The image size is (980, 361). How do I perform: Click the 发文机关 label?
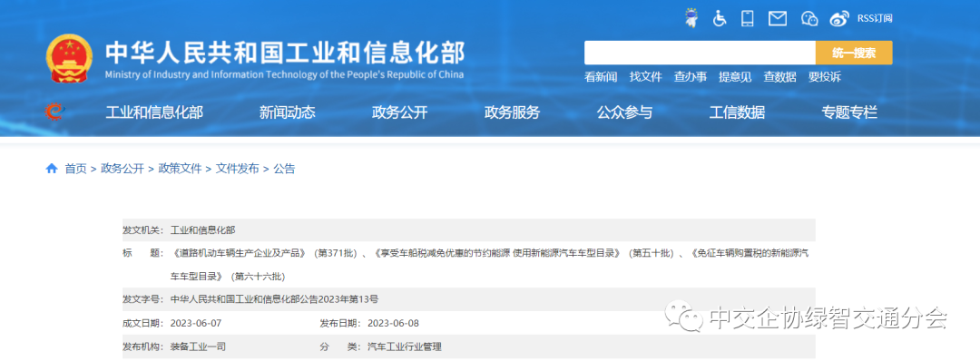143,230
